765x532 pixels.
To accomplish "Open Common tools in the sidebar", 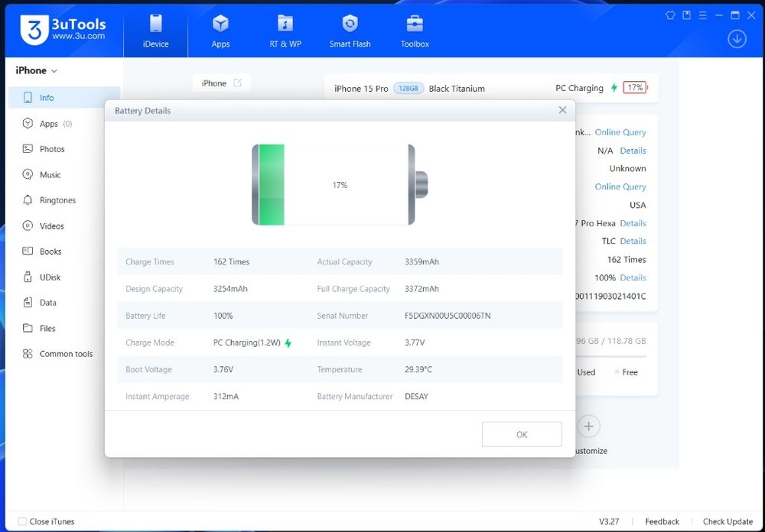I will pos(65,354).
